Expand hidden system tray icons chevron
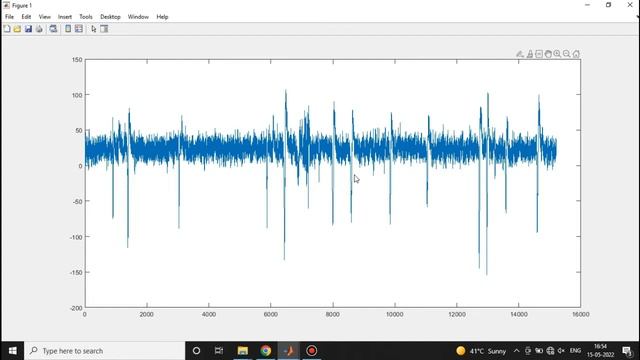Screen dimensions: 640x360 click(516, 351)
